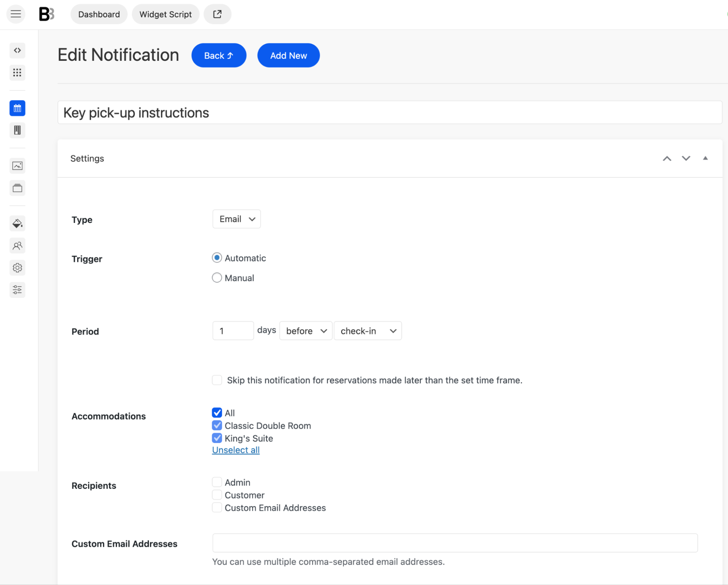Click the Back button
Viewport: 728px width, 585px height.
coord(219,55)
